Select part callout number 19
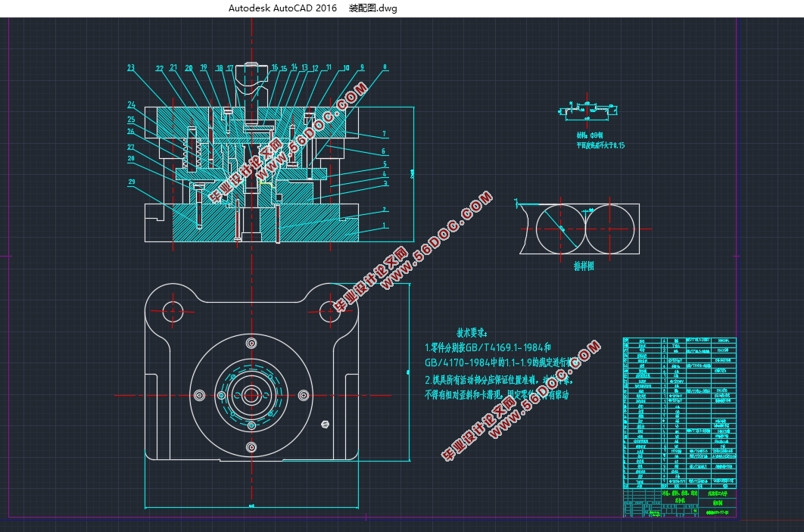The image size is (804, 532). [204, 67]
